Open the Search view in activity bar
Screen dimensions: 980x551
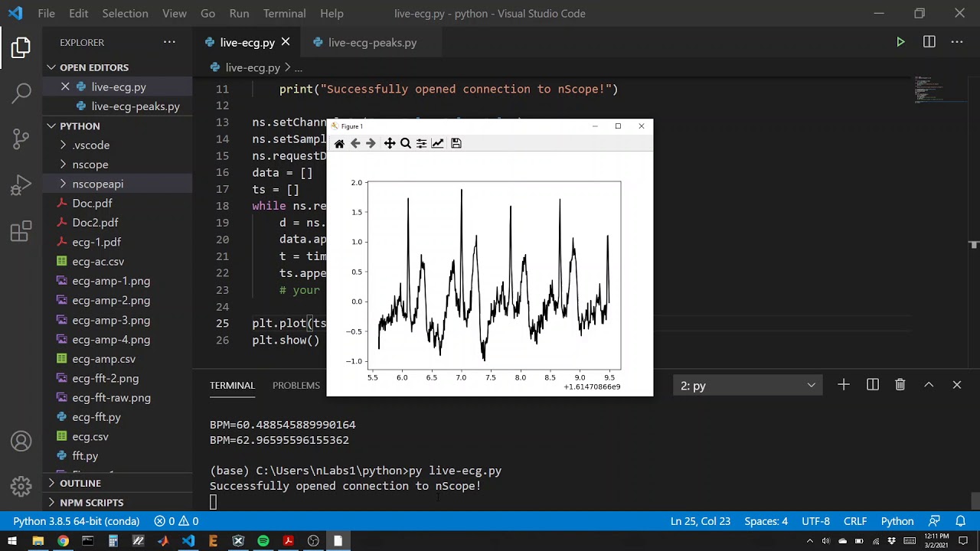tap(21, 93)
